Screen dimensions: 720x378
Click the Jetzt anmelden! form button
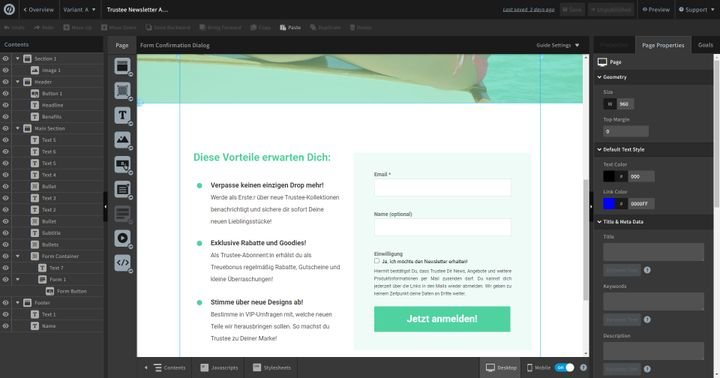point(442,319)
